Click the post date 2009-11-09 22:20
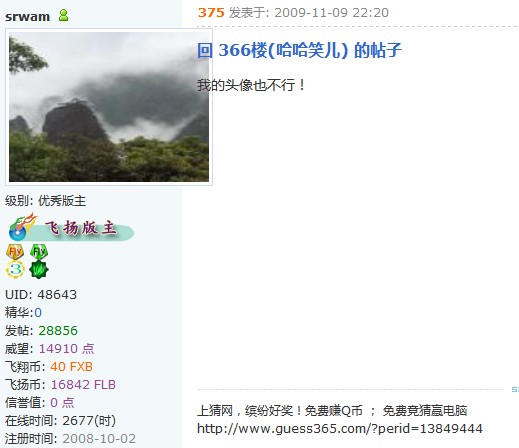Image resolution: width=519 pixels, height=448 pixels. pos(331,13)
